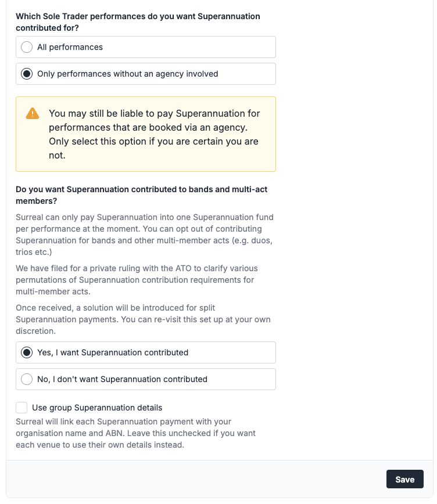Click the yellow agency liability warning banner
Screen dimensions: 437x504
(x=145, y=134)
